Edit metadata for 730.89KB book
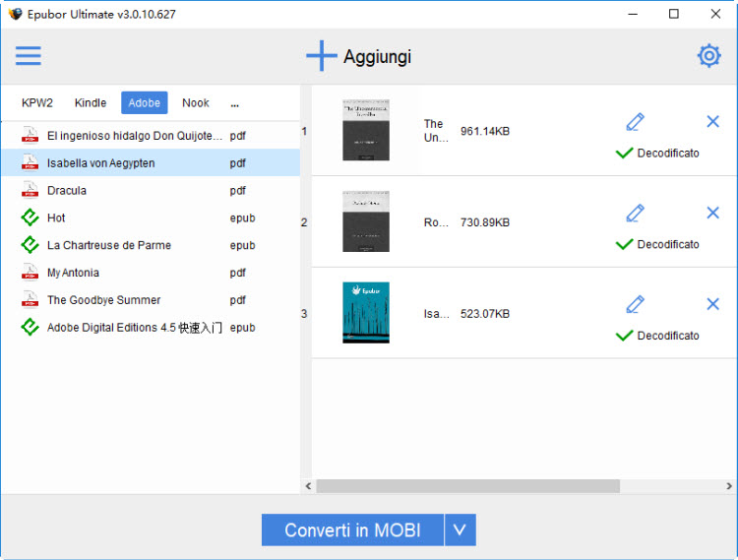738x560 pixels. pos(635,214)
